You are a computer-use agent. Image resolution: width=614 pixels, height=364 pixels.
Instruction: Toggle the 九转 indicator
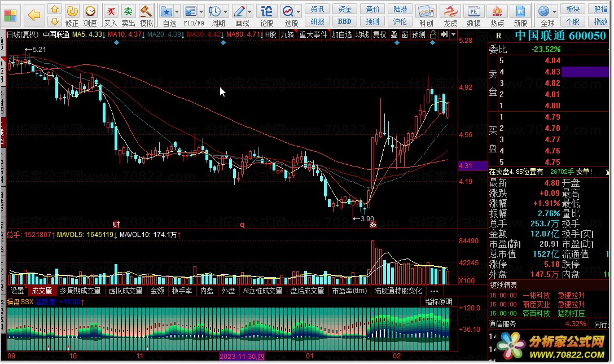pyautogui.click(x=287, y=35)
